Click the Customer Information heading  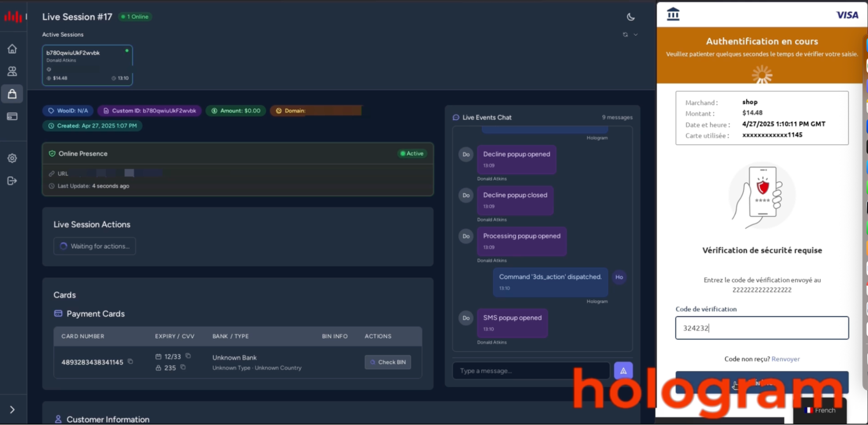108,419
